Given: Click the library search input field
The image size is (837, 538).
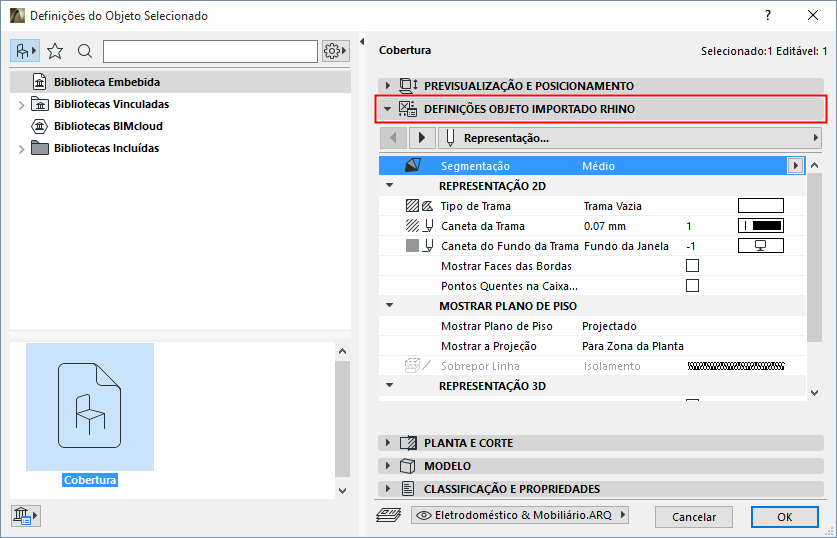Looking at the screenshot, I should click(x=210, y=51).
